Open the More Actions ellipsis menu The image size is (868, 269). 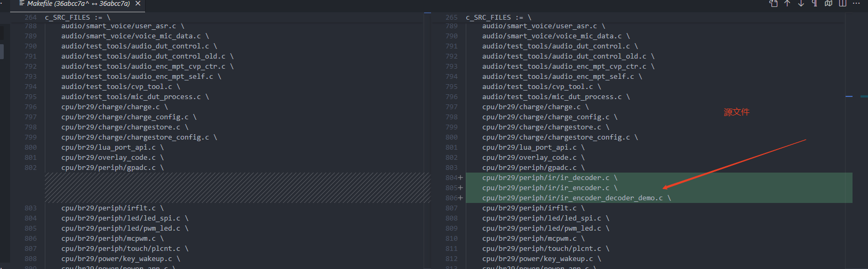pos(856,3)
